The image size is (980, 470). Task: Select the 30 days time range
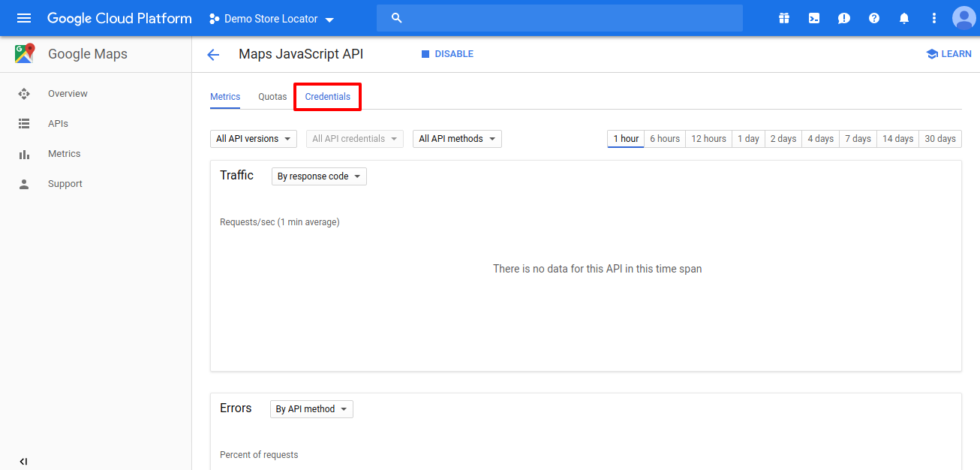[x=939, y=139]
